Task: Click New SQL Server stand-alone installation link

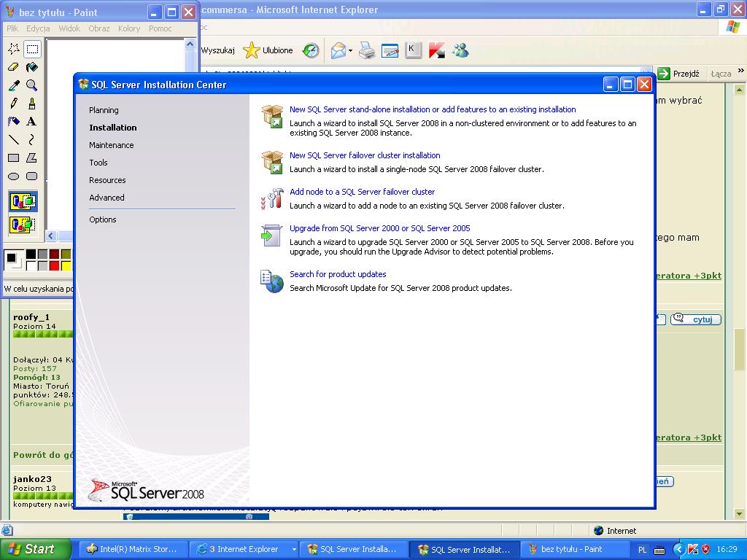Action: [x=433, y=109]
